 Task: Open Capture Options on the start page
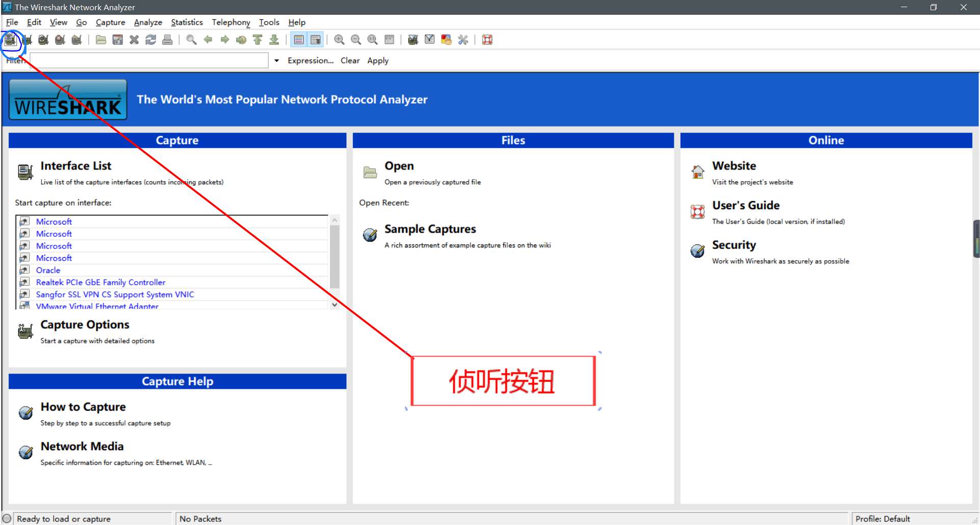[x=85, y=324]
